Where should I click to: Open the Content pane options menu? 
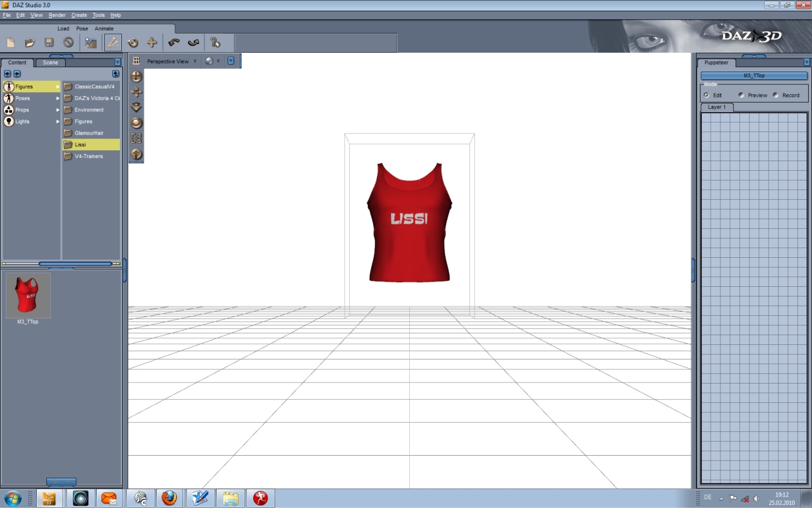[x=117, y=62]
